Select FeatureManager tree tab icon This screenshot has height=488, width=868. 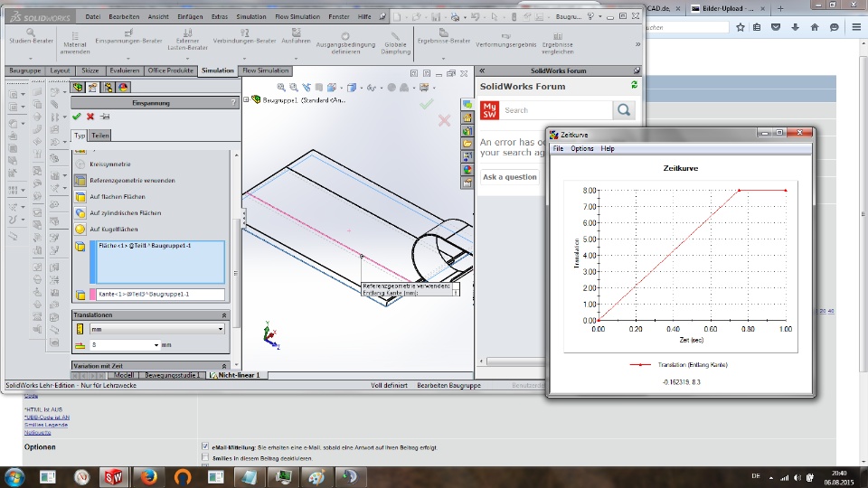coord(78,88)
